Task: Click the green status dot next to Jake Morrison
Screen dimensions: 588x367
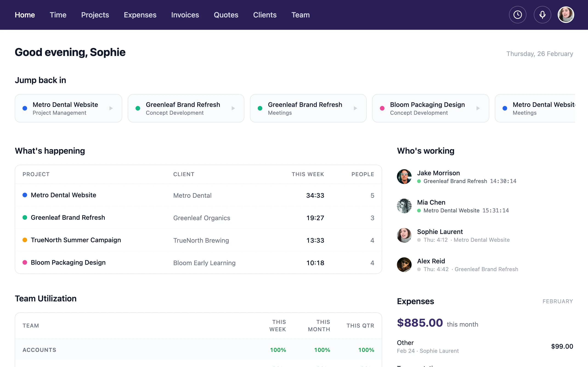Action: pos(419,181)
